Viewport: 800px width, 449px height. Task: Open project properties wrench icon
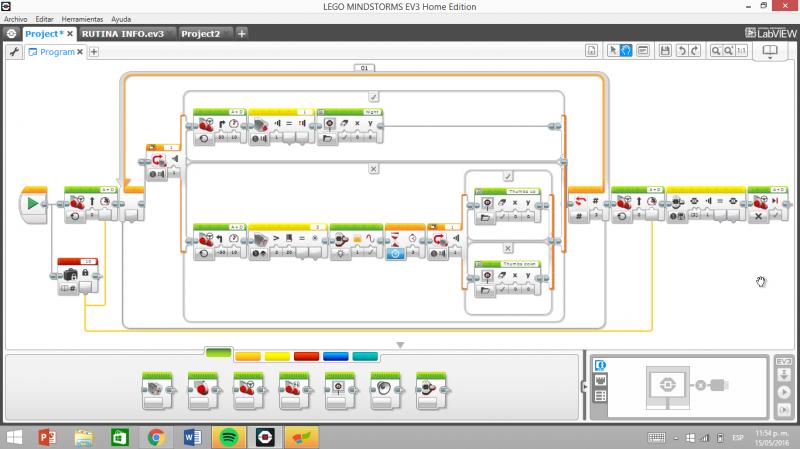pyautogui.click(x=14, y=52)
